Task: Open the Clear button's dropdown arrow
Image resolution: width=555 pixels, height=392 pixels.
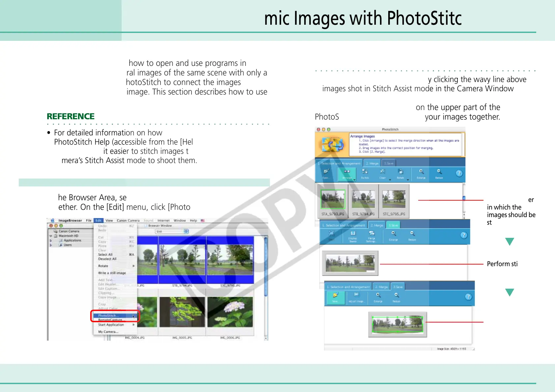Action: coord(390,180)
